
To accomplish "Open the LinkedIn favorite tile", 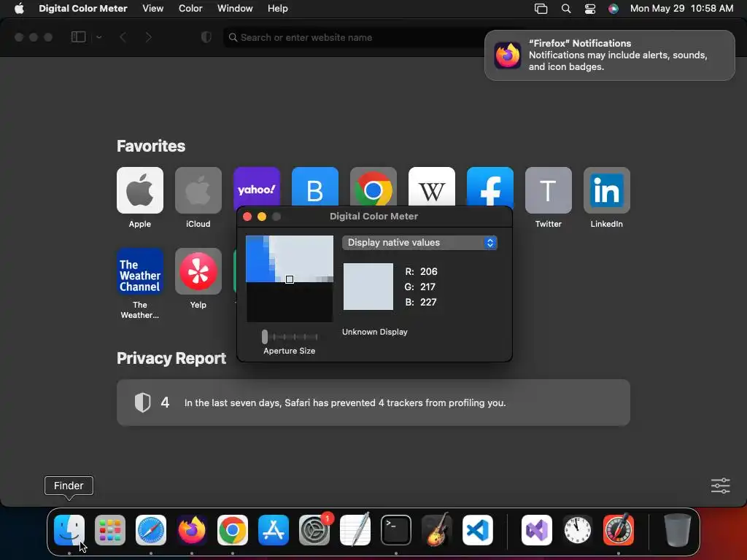I will point(607,190).
